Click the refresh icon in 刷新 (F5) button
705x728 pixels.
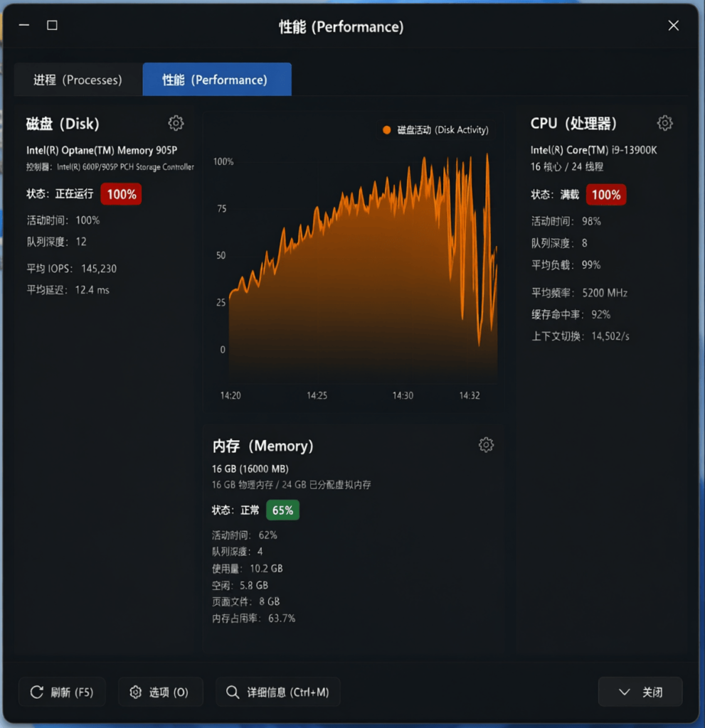point(37,692)
